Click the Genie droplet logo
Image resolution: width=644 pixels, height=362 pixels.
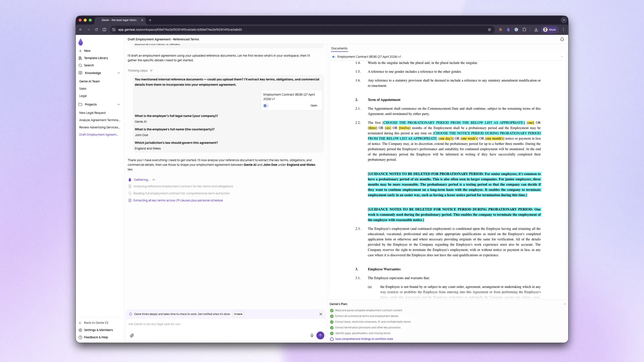(80, 42)
